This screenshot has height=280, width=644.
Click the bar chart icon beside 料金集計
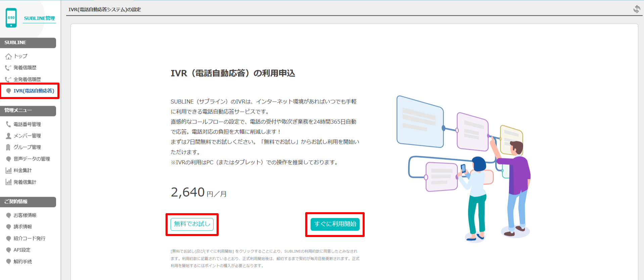click(x=8, y=171)
